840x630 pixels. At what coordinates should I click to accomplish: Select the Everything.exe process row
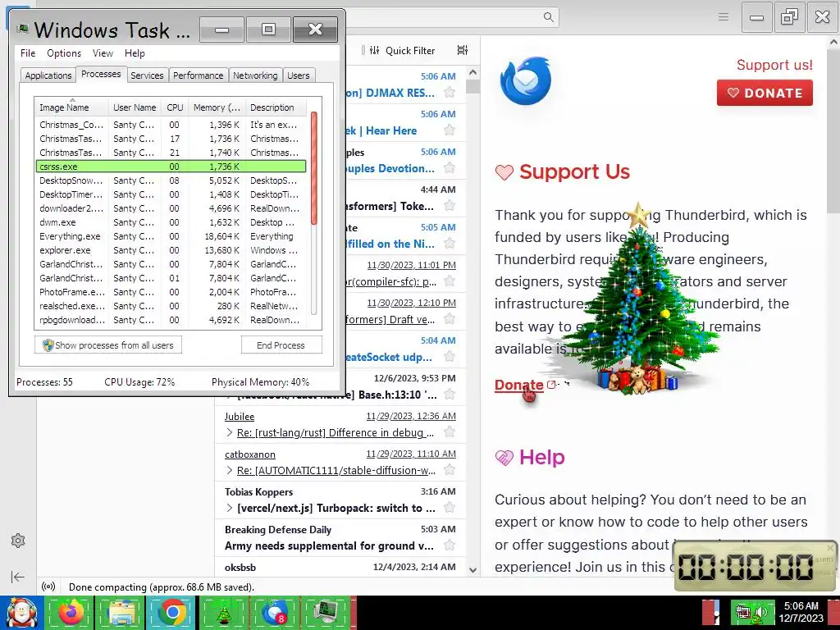point(171,236)
